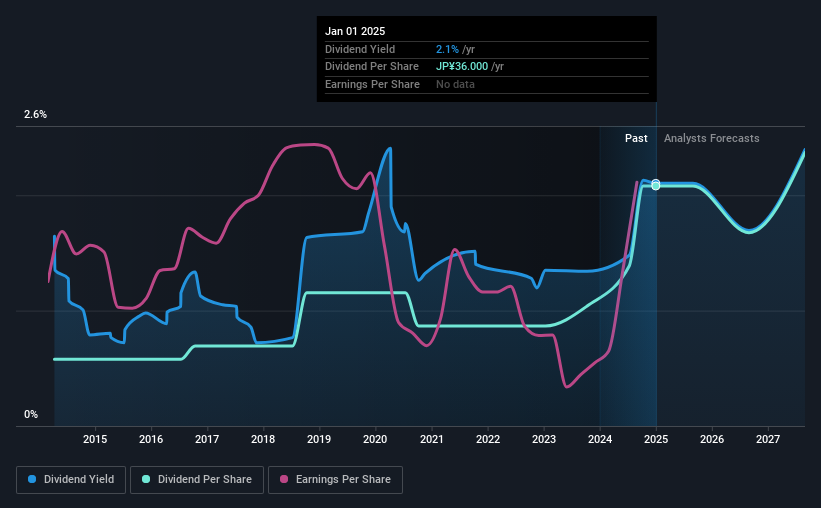
Task: Click the data point marker at Jan 2025
Action: tap(656, 185)
